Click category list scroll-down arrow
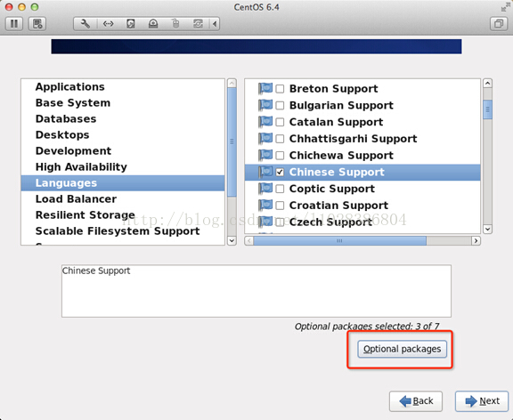The height and width of the screenshot is (420, 513). click(232, 240)
